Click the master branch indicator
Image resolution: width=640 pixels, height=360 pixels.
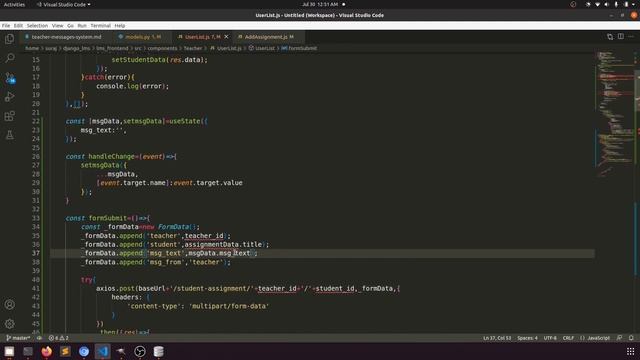click(18, 338)
